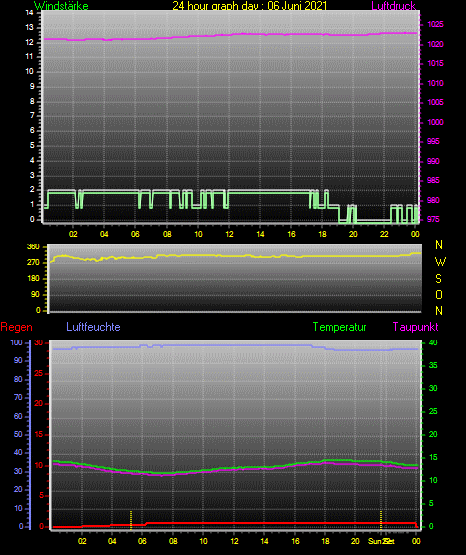Click the Taupunkt legend label

point(415,327)
